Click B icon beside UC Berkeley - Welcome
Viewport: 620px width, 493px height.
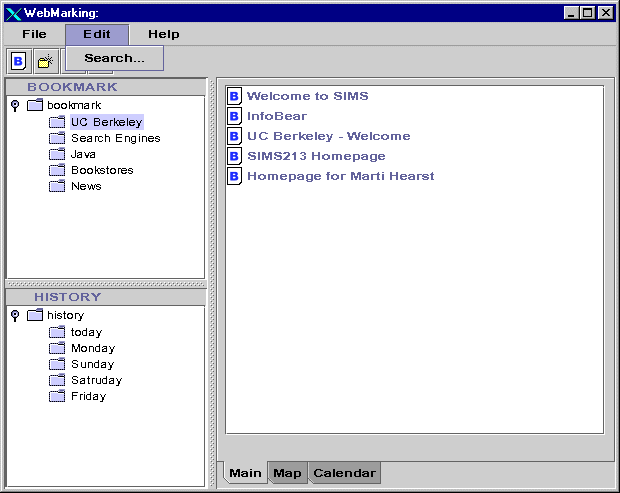click(234, 136)
